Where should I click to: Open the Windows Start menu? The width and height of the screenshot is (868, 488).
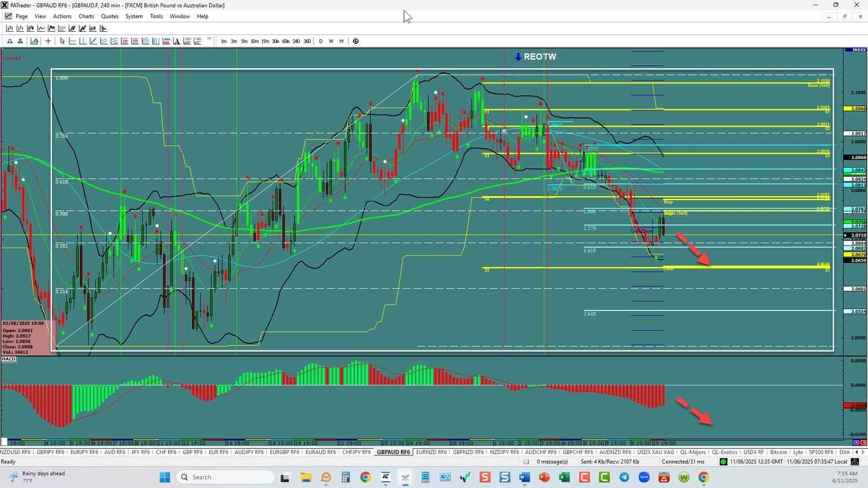(x=164, y=477)
